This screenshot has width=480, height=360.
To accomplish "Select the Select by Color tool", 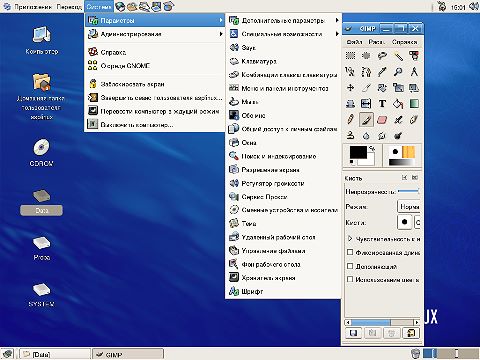I will click(414, 56).
